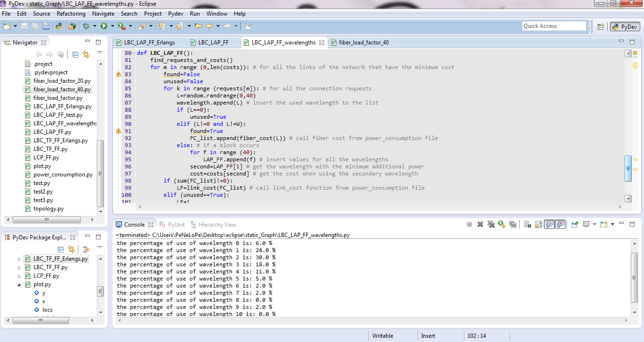Screen dimensions: 644x342
Task: Close the LBC_LAP_FF_wavelengths tab
Action: 321,43
